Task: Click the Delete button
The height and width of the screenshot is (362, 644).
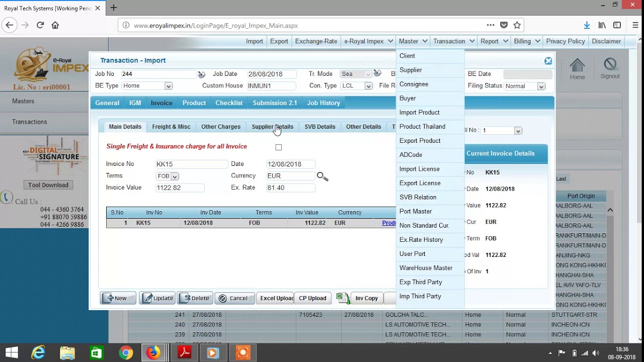Action: (195, 298)
